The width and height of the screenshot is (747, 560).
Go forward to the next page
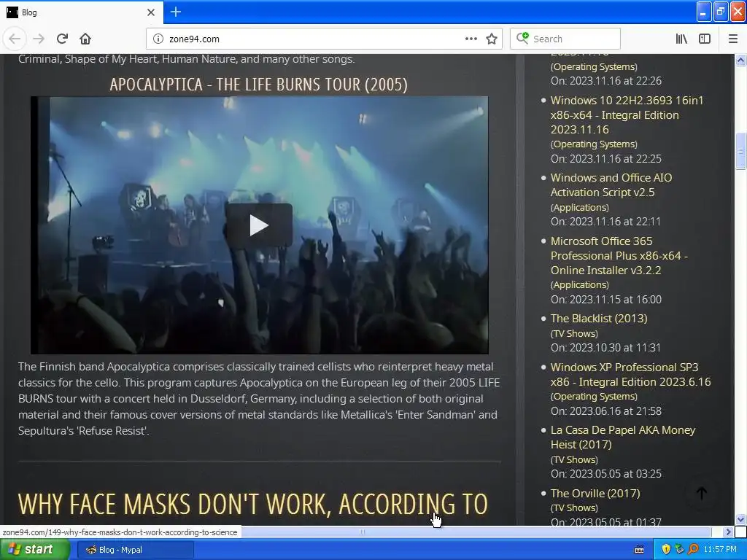(x=39, y=39)
